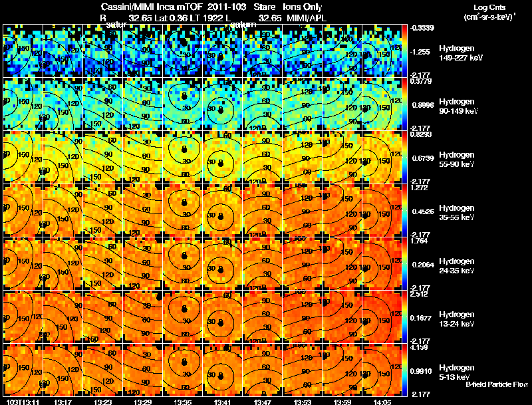Select the 13:11 panel in the 5-13 keV row
This screenshot has width=532, height=405.
coord(23,370)
